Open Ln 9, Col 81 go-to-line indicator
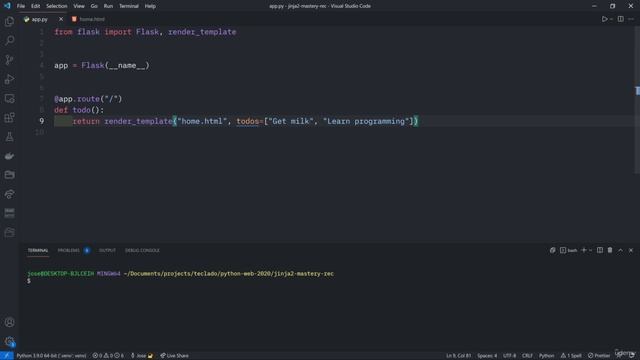Viewport: 640px width, 360px height. 458,356
